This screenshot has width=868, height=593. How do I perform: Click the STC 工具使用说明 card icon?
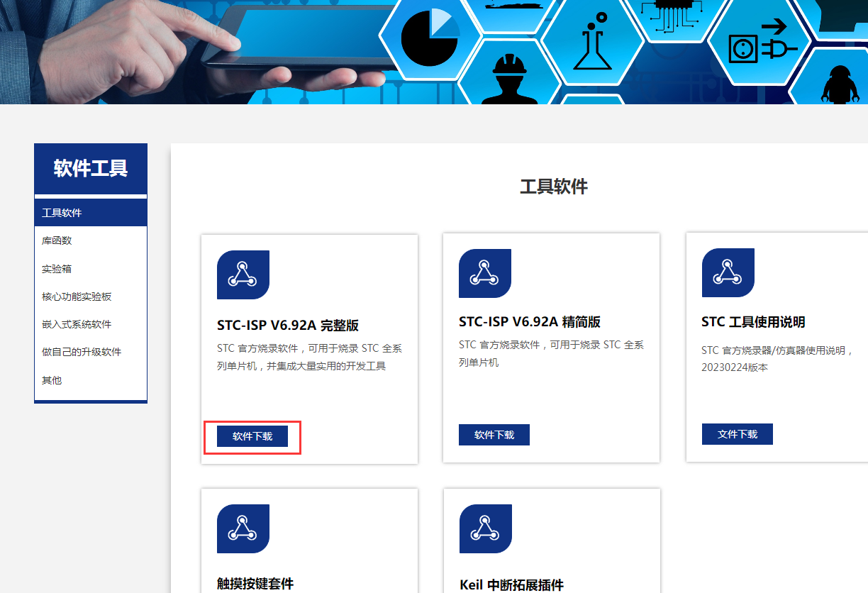point(728,272)
